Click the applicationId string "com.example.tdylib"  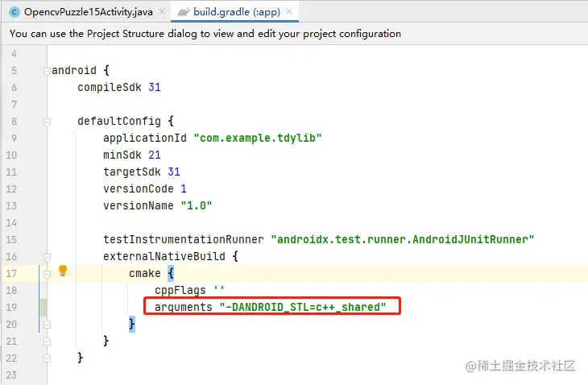click(x=258, y=138)
